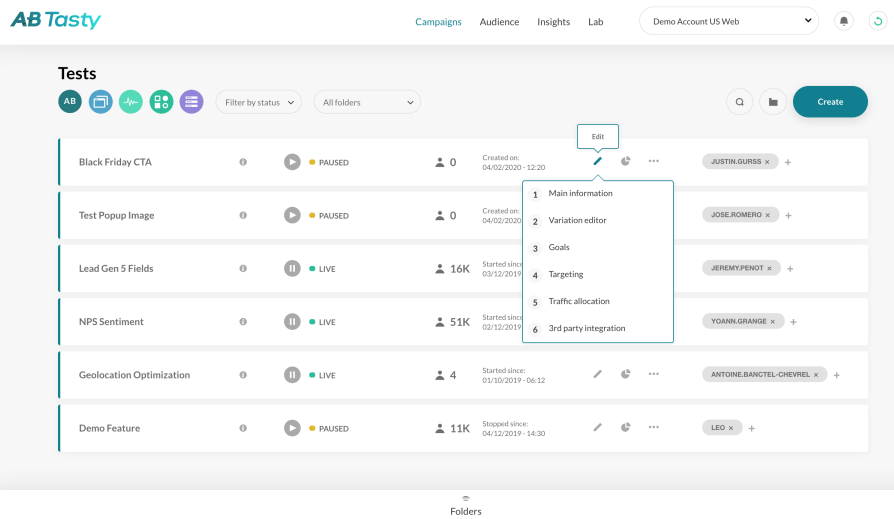
Task: Show info for Lead Gen 5 Fields
Action: [x=243, y=268]
